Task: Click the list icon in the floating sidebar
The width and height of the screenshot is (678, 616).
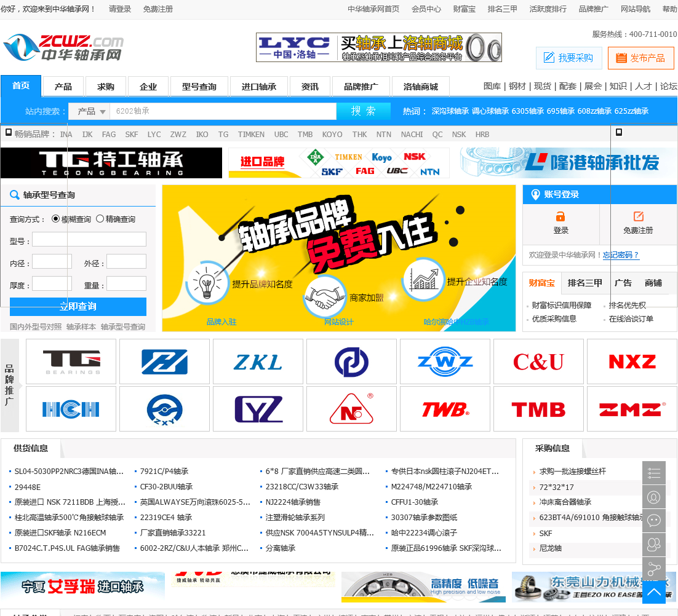Action: coord(653,473)
